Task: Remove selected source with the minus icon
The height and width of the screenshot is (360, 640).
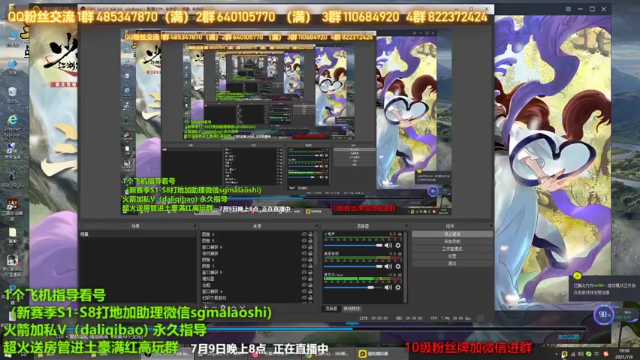Action: point(214,308)
